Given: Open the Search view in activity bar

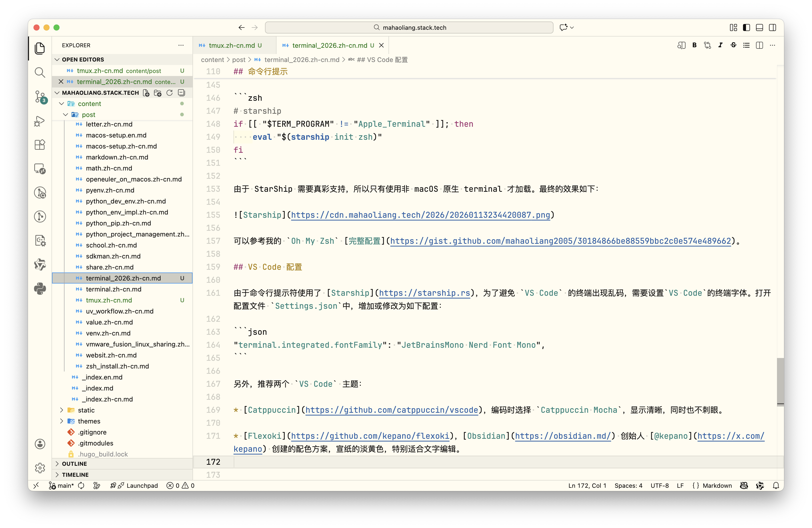Looking at the screenshot, I should 40,72.
